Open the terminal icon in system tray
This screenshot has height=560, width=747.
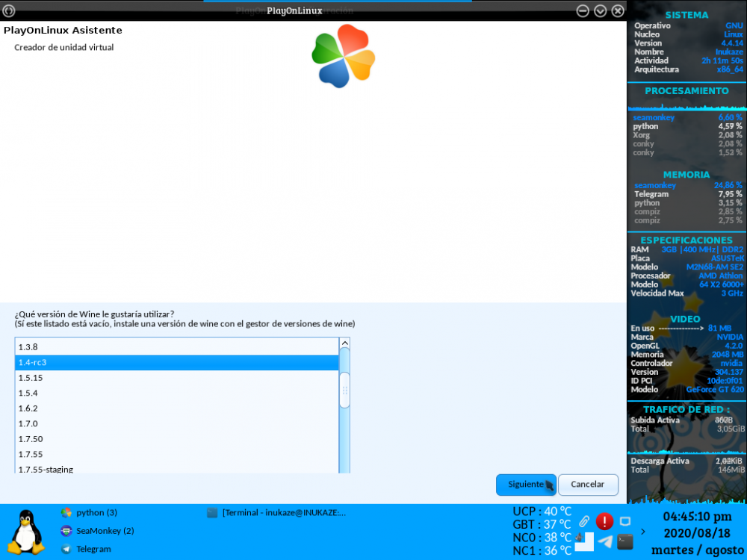click(625, 542)
